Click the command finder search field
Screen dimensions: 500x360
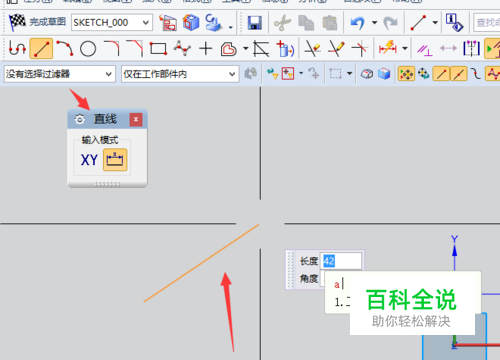pos(487,22)
